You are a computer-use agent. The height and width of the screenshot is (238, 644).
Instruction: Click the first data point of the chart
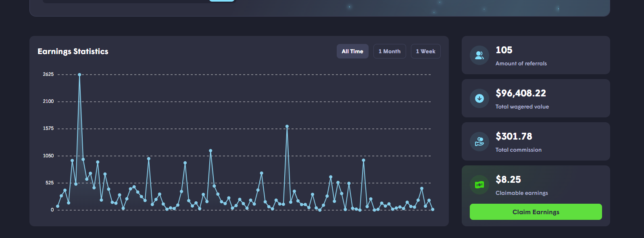tap(58, 206)
